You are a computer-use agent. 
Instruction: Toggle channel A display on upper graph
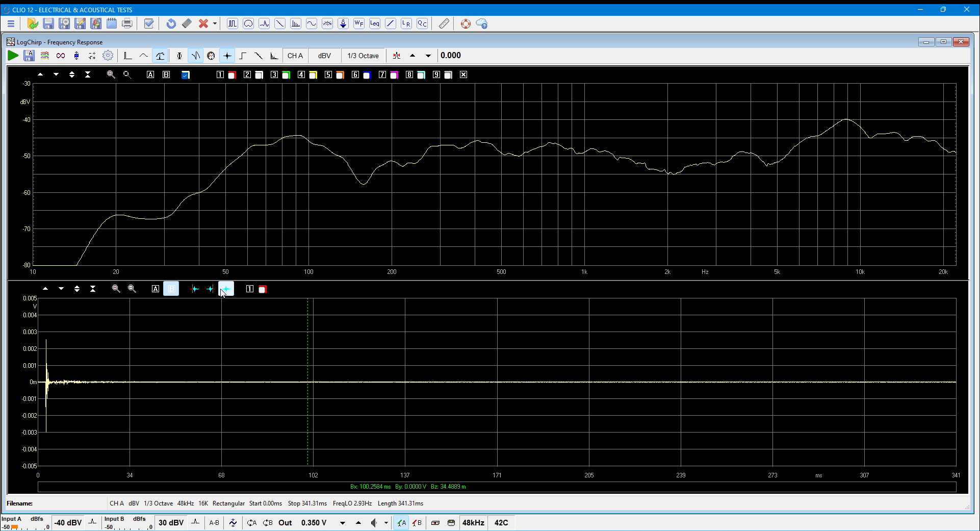pyautogui.click(x=150, y=74)
